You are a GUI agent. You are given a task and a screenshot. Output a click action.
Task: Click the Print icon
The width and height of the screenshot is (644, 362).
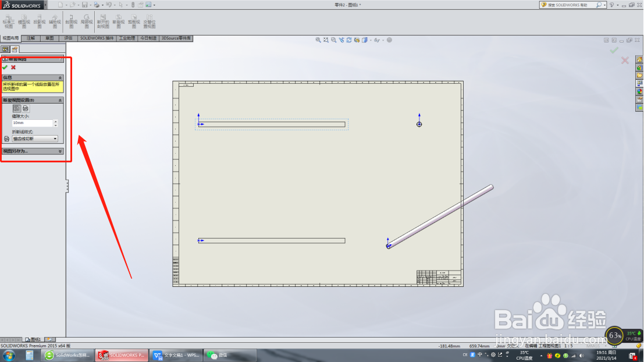coord(97,5)
